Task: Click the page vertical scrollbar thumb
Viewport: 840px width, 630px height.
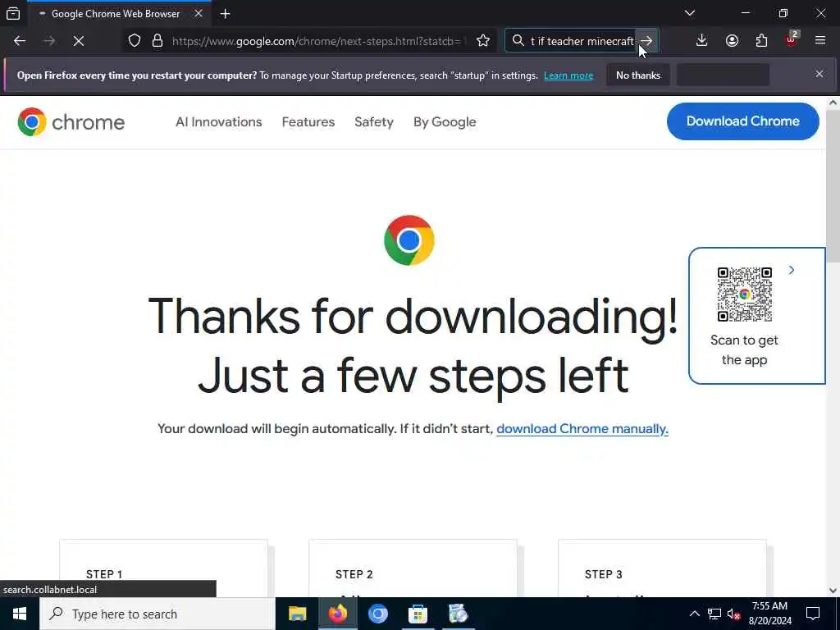Action: pyautogui.click(x=833, y=187)
